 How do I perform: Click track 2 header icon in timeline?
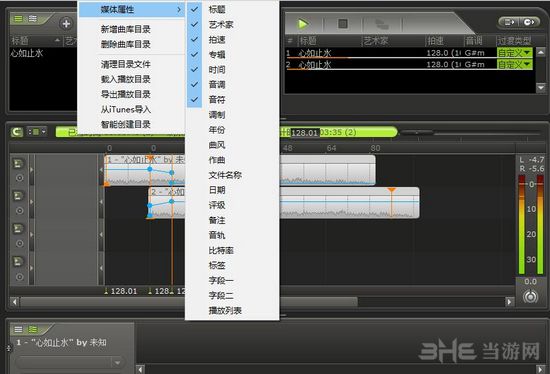18,196
